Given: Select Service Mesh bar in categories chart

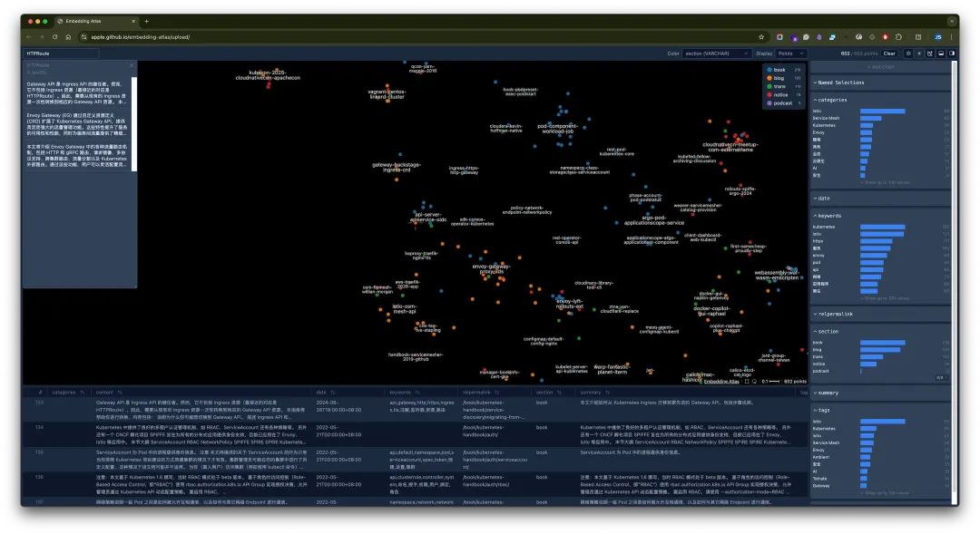Looking at the screenshot, I should 870,118.
